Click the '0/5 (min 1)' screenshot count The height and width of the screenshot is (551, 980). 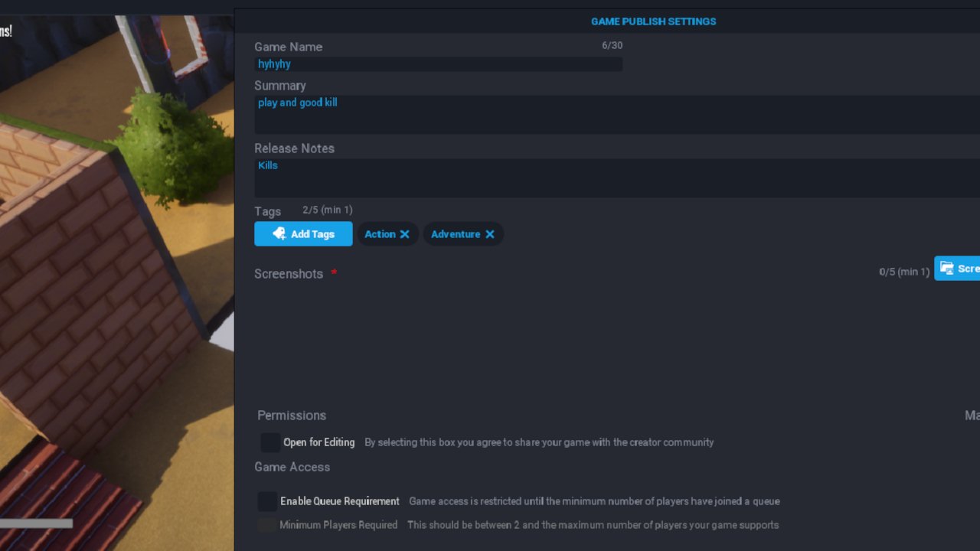(904, 272)
